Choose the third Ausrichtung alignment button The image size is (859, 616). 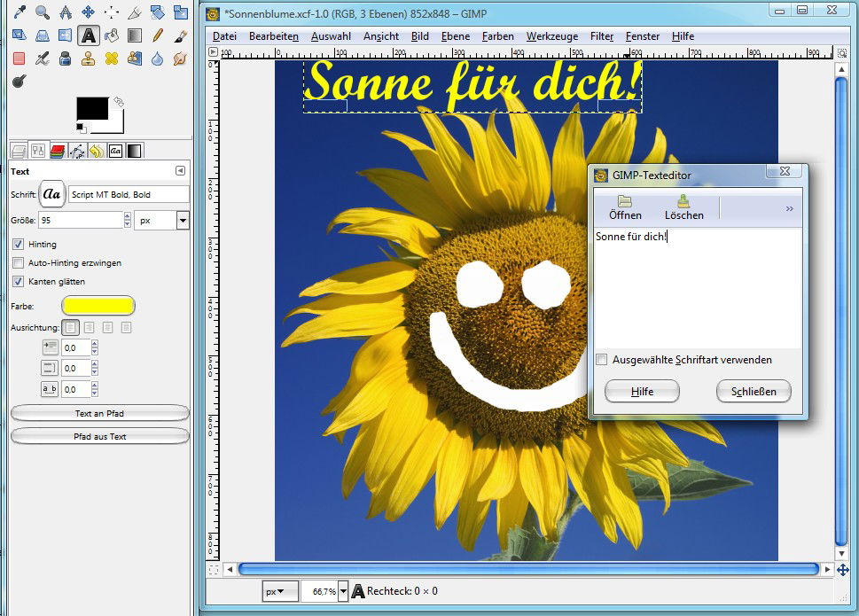[x=108, y=327]
